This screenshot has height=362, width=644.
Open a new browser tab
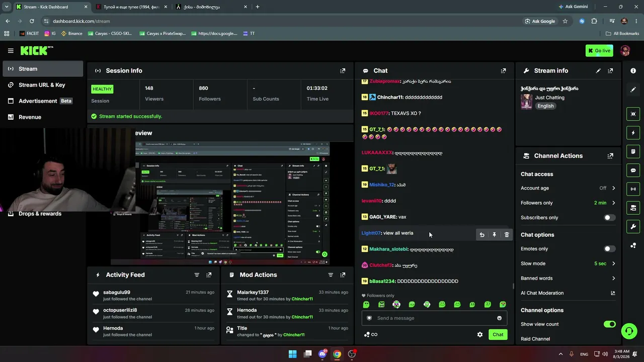point(258,7)
